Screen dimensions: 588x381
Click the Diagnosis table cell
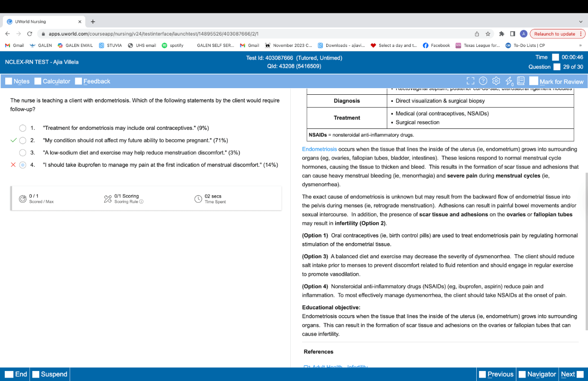(x=347, y=100)
